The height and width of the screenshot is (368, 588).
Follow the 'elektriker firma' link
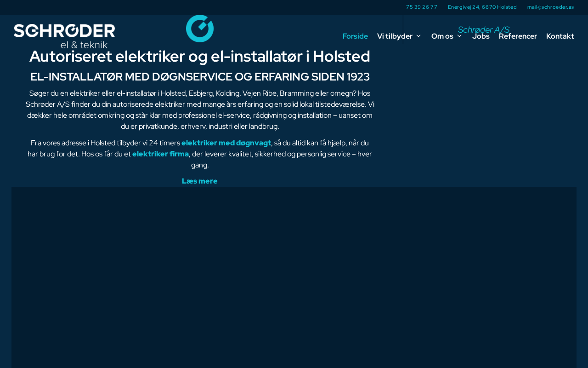click(160, 154)
